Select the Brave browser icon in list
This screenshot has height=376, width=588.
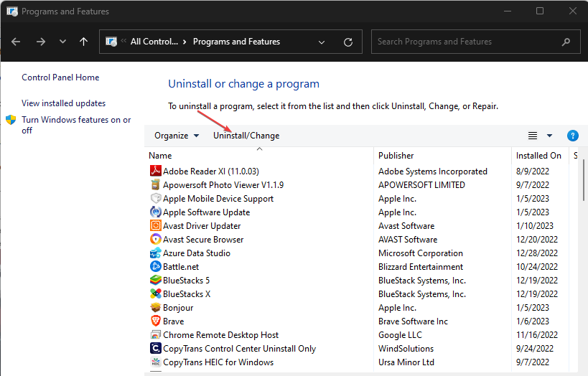pos(155,321)
